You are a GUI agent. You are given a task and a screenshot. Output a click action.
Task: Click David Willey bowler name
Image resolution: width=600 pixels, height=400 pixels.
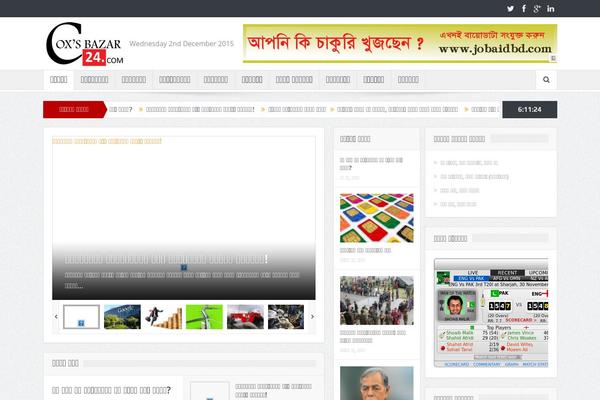tap(520, 344)
